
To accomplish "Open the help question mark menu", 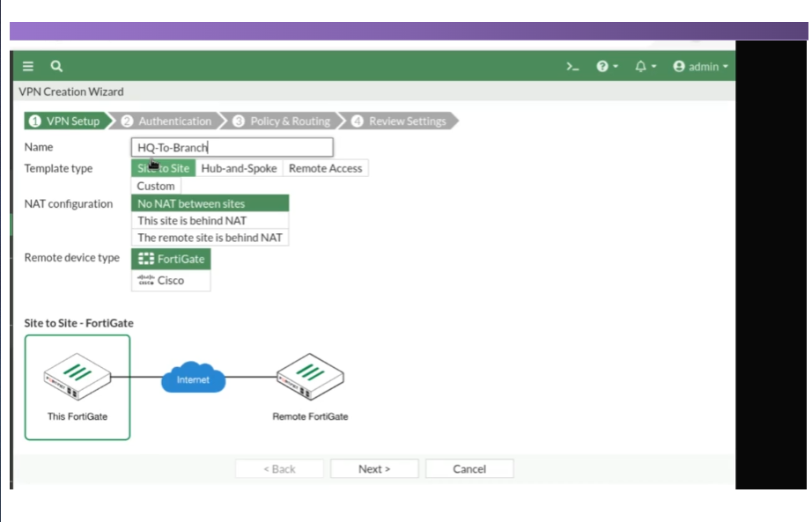I will pyautogui.click(x=607, y=66).
